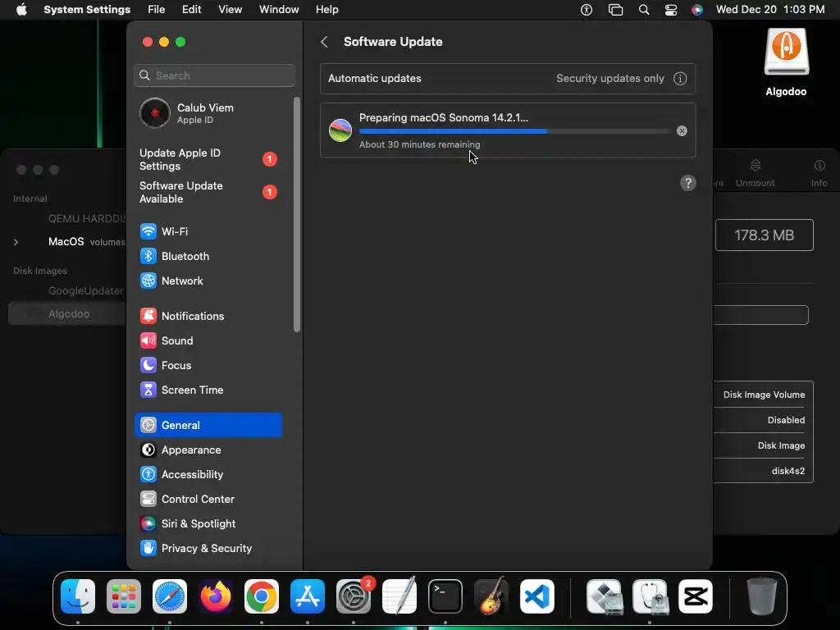840x630 pixels.
Task: Click the sidebar scrollbar in System Settings
Action: [297, 214]
